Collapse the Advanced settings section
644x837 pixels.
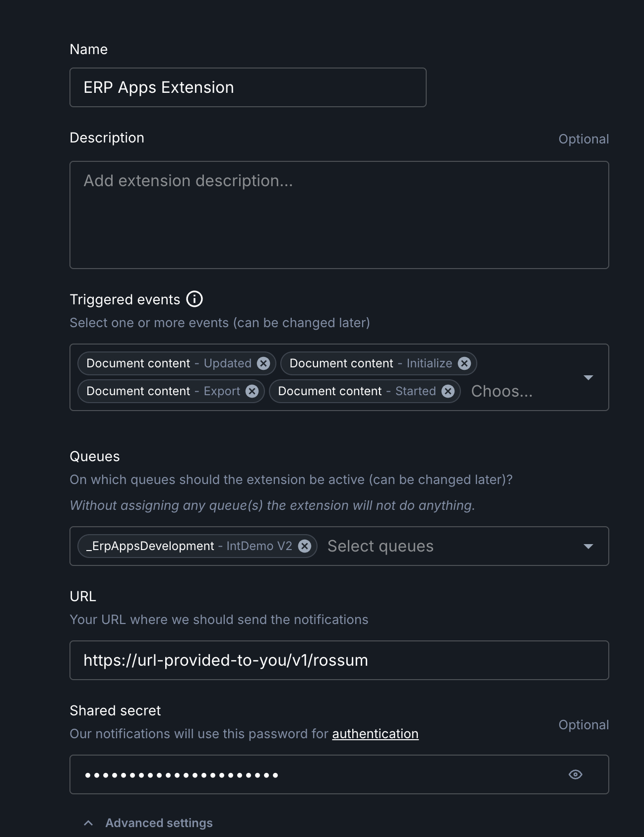pos(88,822)
